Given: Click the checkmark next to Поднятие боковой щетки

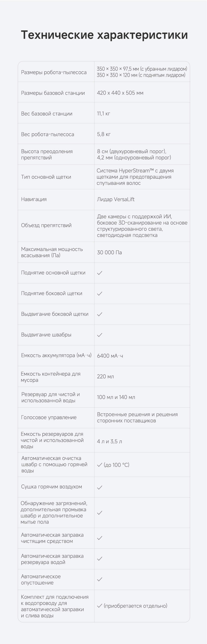Looking at the screenshot, I should (100, 294).
